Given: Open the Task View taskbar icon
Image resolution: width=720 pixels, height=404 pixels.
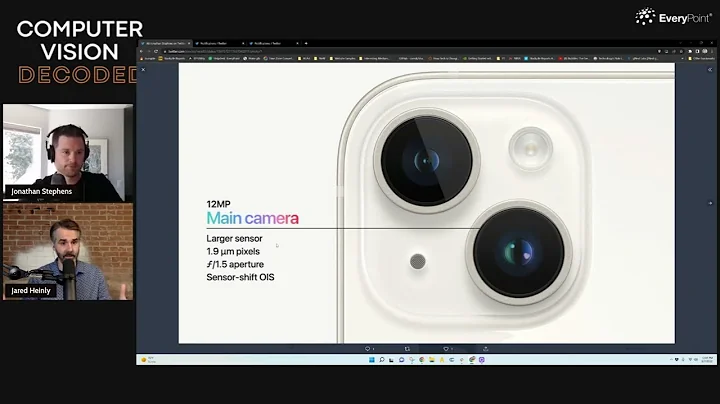Looking at the screenshot, I should coord(391,360).
